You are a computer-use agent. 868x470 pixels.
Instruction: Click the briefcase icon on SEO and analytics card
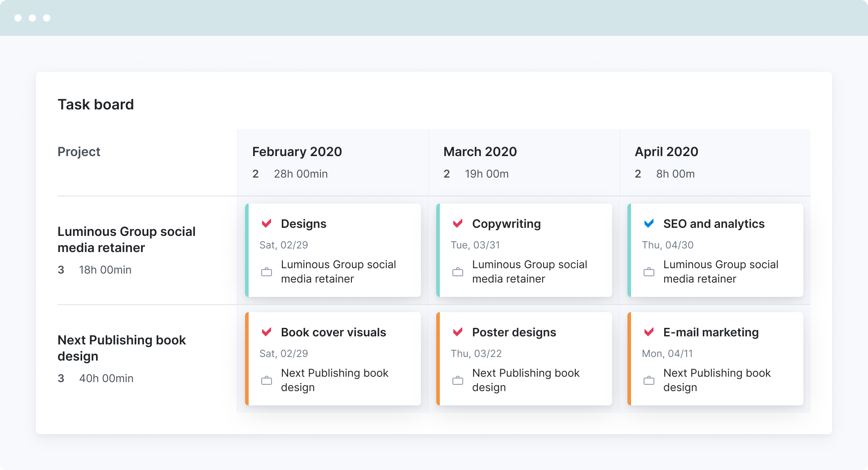[649, 272]
